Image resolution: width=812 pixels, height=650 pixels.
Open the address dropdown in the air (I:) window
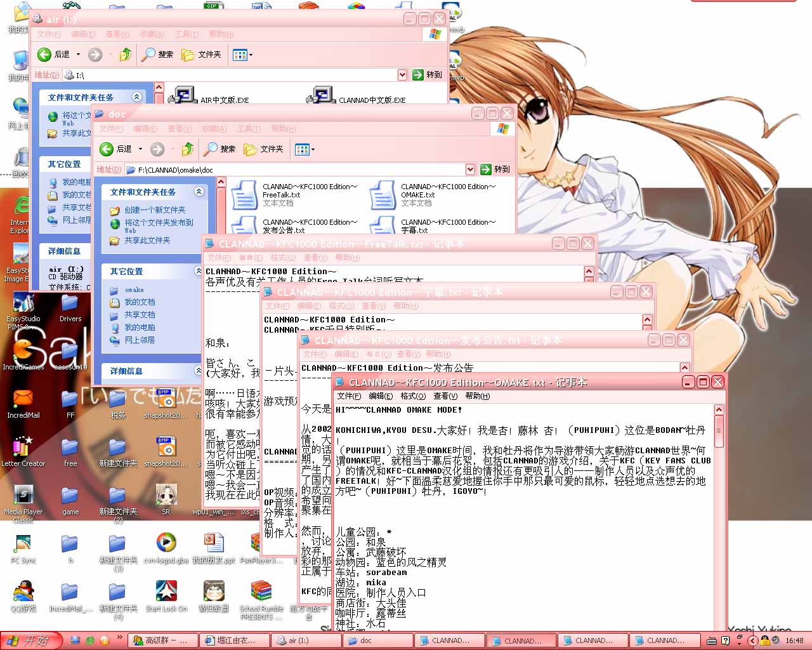[x=402, y=75]
